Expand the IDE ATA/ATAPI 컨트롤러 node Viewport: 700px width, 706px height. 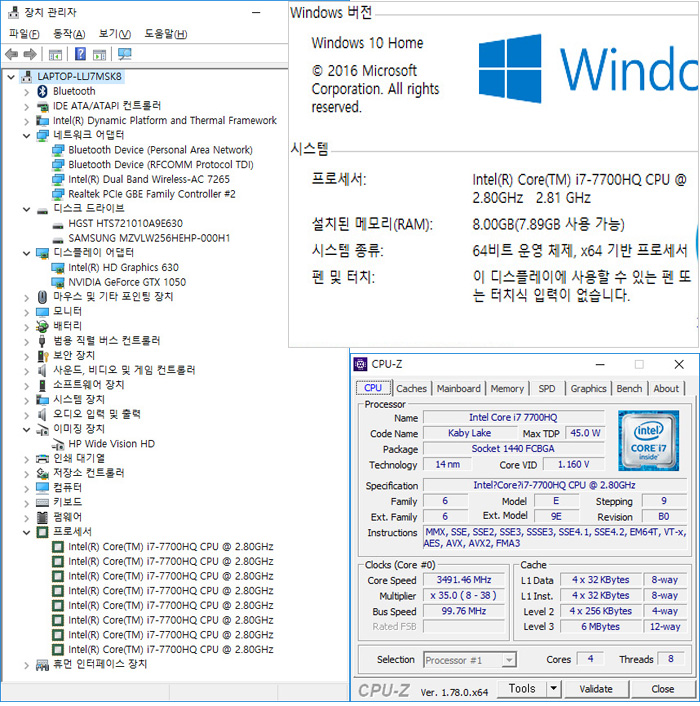[x=27, y=107]
